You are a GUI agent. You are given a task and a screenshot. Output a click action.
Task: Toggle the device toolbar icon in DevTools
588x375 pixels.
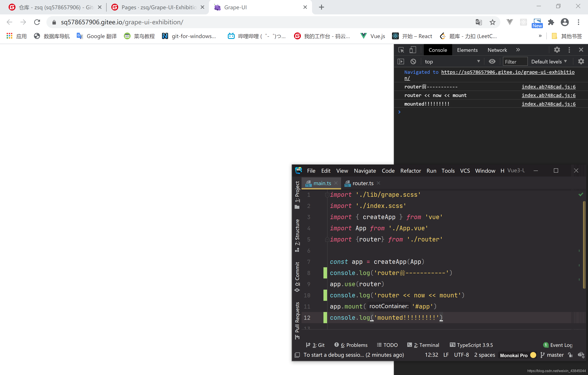[412, 50]
